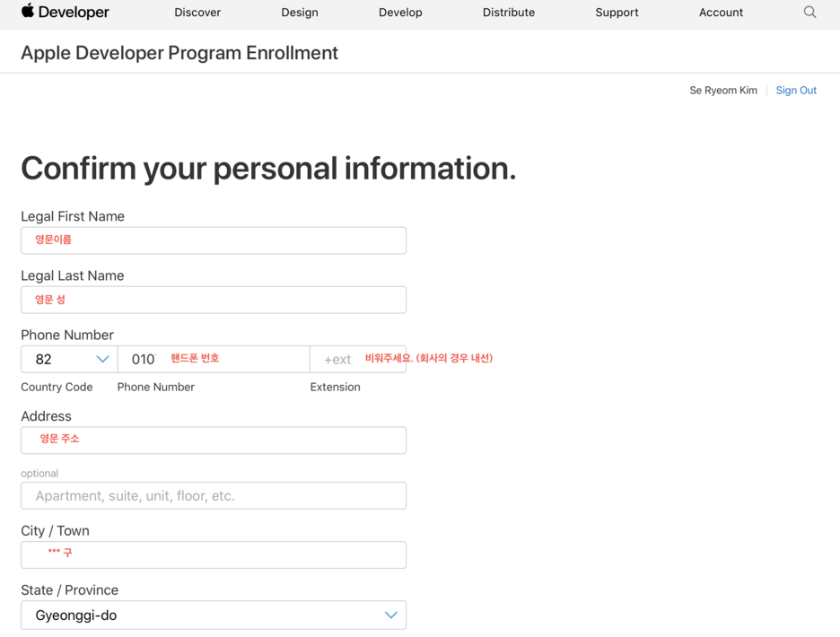Screen dimensions: 840x637
Task: Open the Develop menu
Action: click(x=400, y=13)
